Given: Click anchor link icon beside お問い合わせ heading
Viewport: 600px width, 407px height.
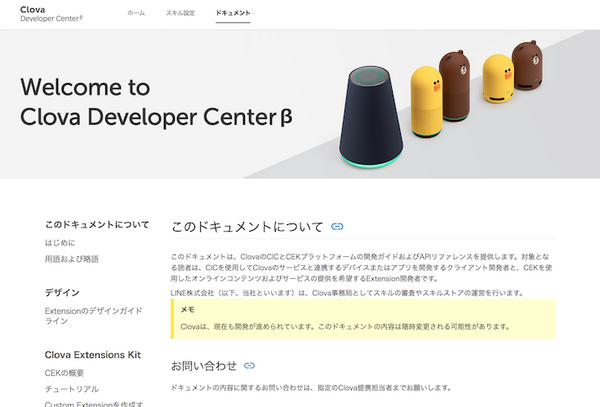Looking at the screenshot, I should coord(249,366).
